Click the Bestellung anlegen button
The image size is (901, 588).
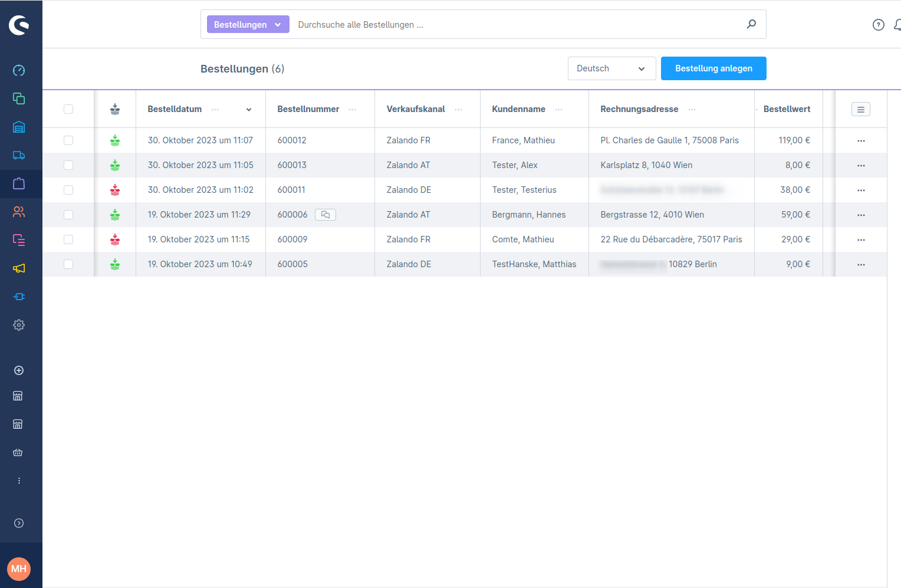pyautogui.click(x=713, y=68)
